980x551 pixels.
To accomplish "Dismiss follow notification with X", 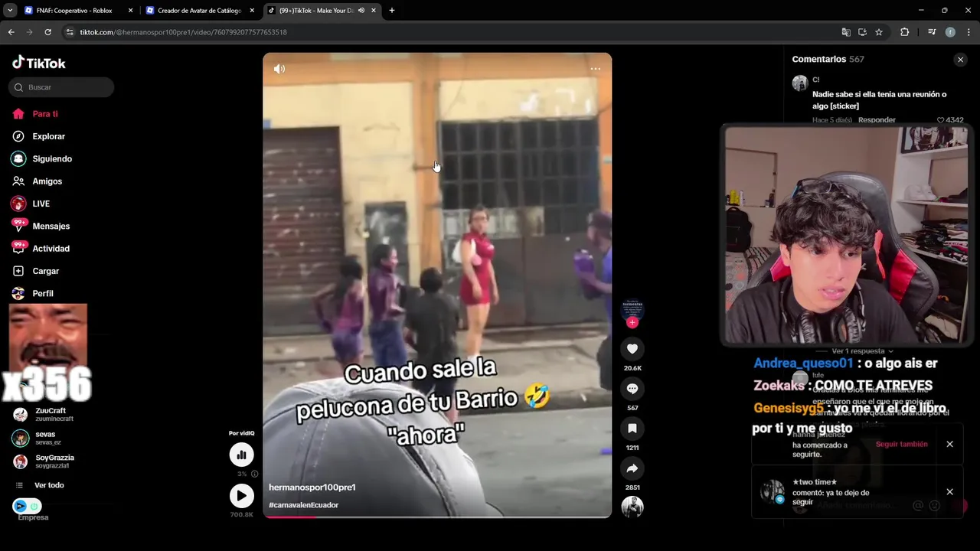I will point(949,444).
